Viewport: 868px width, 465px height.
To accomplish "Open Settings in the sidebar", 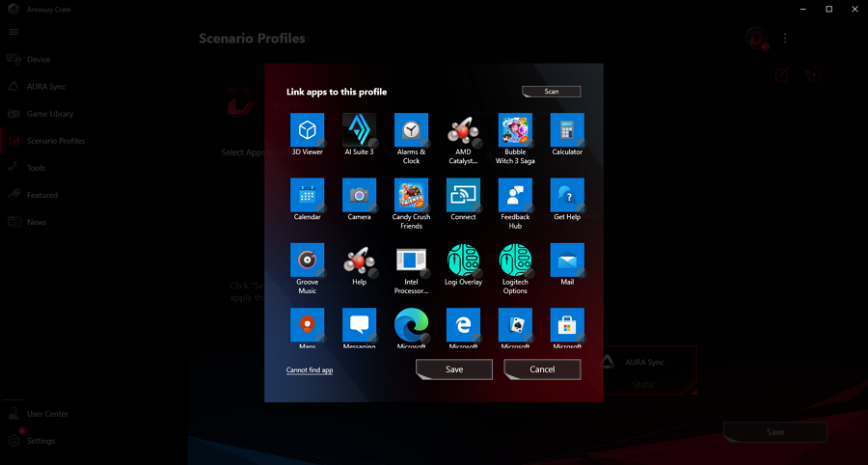I will pos(41,441).
